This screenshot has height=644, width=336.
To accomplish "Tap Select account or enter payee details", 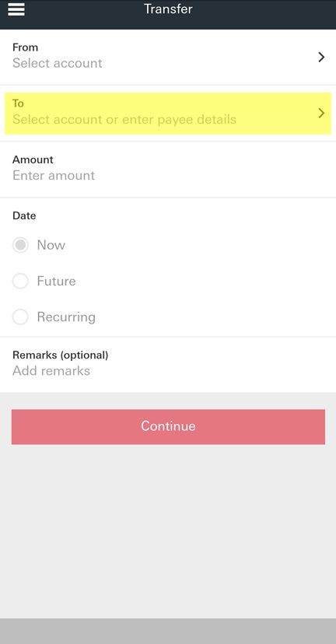I will [124, 120].
